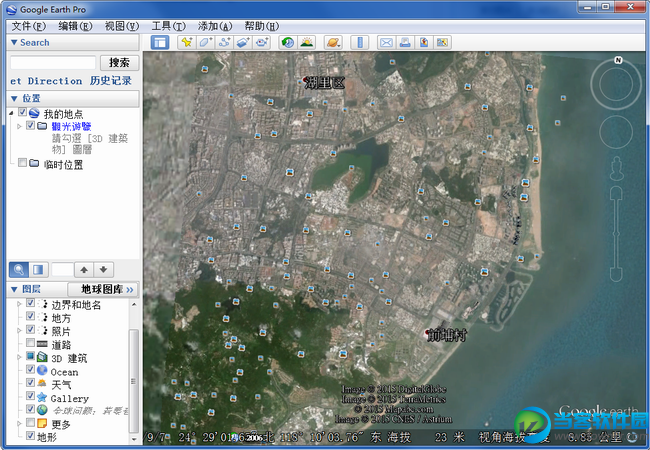Enable the 道路 (Roads) layer checkbox
This screenshot has width=650, height=450.
tap(31, 344)
